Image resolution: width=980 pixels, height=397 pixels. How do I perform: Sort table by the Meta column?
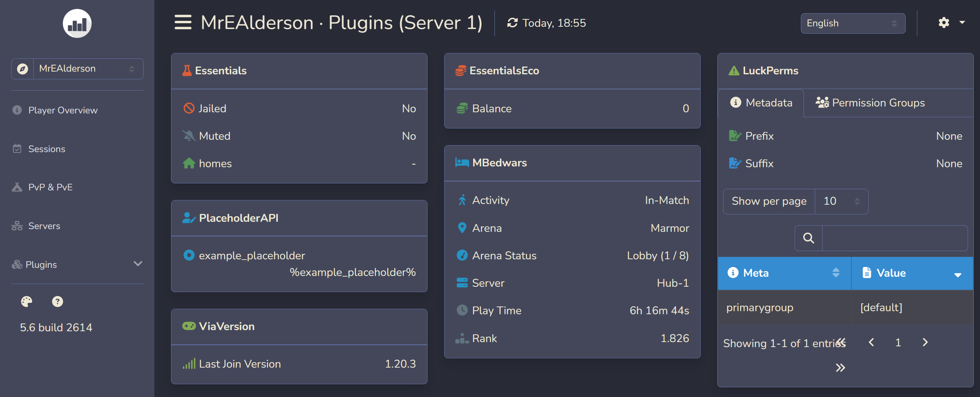pos(784,273)
